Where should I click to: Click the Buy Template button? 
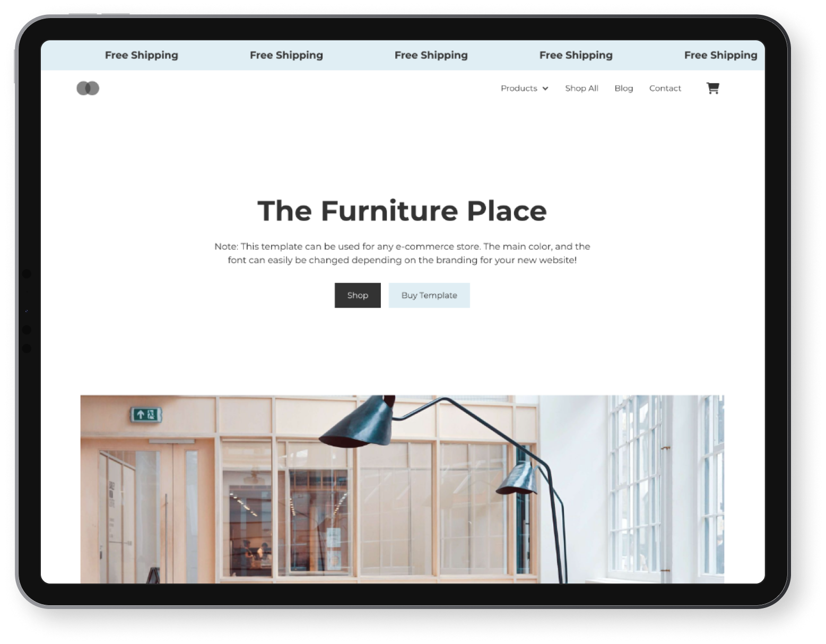coord(429,295)
